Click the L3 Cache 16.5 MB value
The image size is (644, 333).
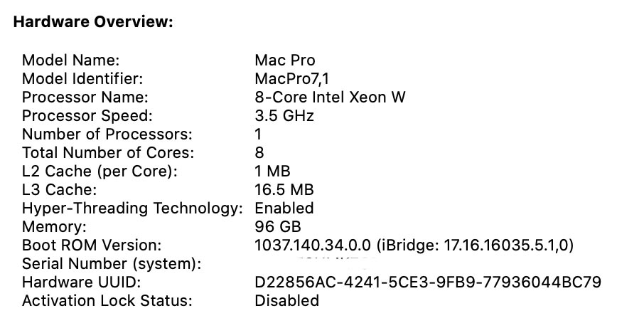tap(284, 190)
